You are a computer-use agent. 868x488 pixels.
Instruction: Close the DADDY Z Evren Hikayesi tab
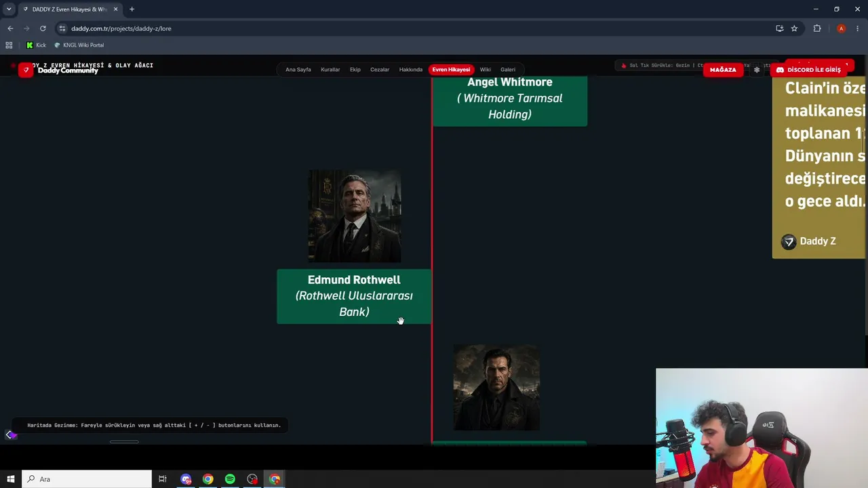[x=116, y=9]
